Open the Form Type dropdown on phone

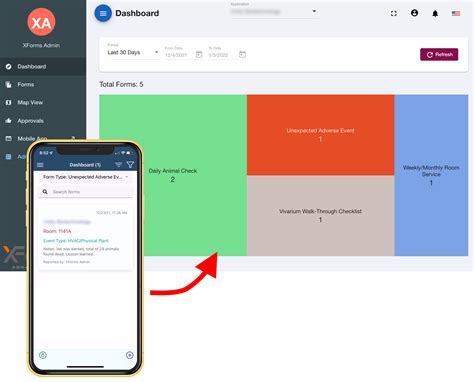[x=85, y=177]
